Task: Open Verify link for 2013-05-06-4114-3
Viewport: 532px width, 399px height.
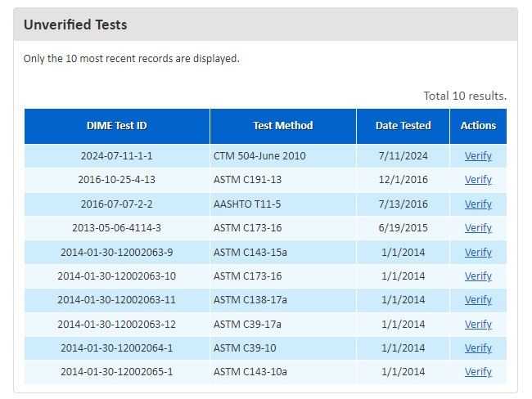Action: pyautogui.click(x=478, y=228)
